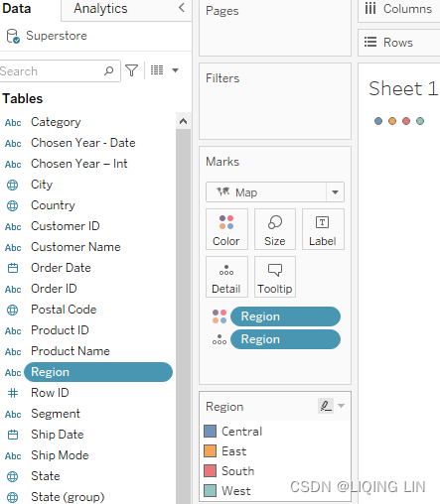The image size is (440, 504).
Task: Click the Tooltip mark button
Action: pos(275,277)
